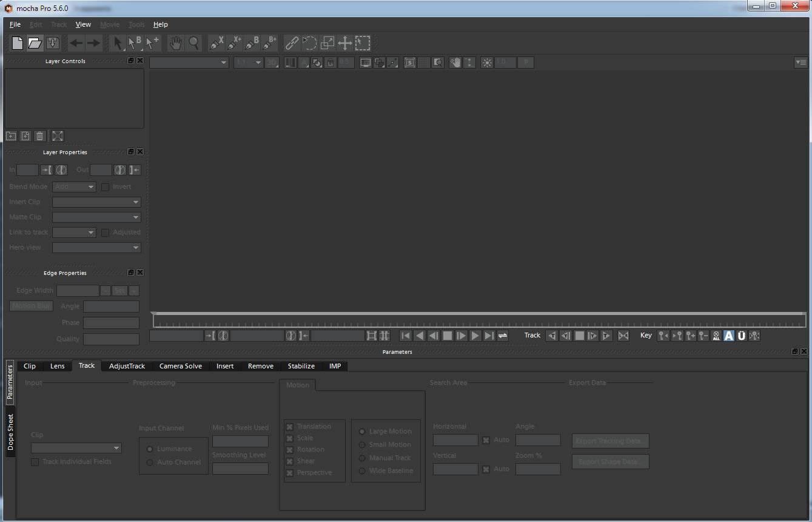Expand the Insert Clip dropdown
Screen dimensions: 812x522
click(x=96, y=202)
